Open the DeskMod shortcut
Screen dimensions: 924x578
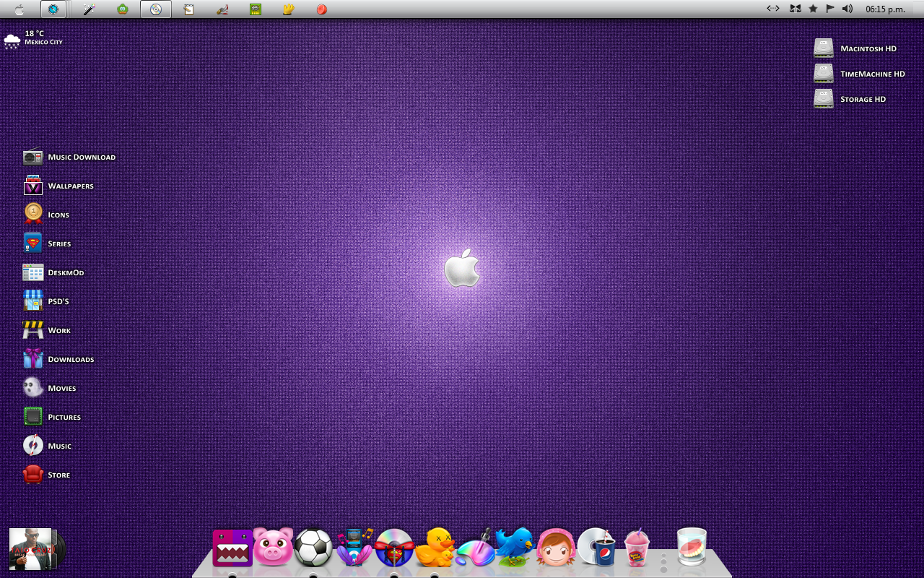tap(53, 272)
